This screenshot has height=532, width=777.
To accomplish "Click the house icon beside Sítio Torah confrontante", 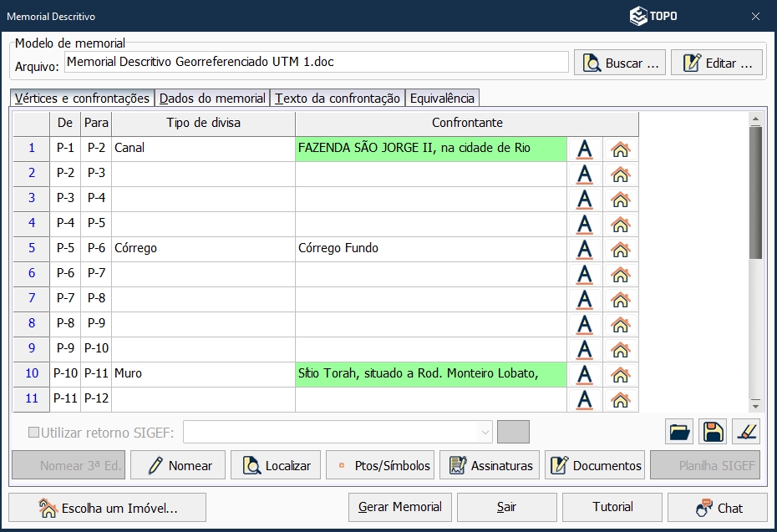I will pos(618,374).
